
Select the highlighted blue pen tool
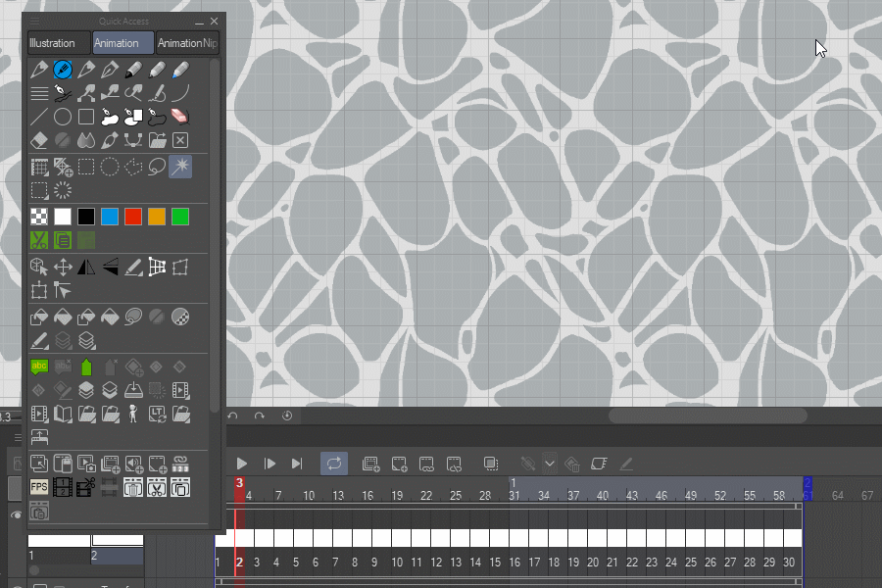[63, 70]
